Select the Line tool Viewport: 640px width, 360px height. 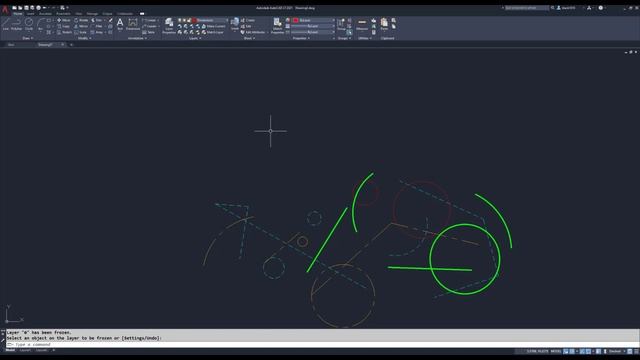coord(6,24)
